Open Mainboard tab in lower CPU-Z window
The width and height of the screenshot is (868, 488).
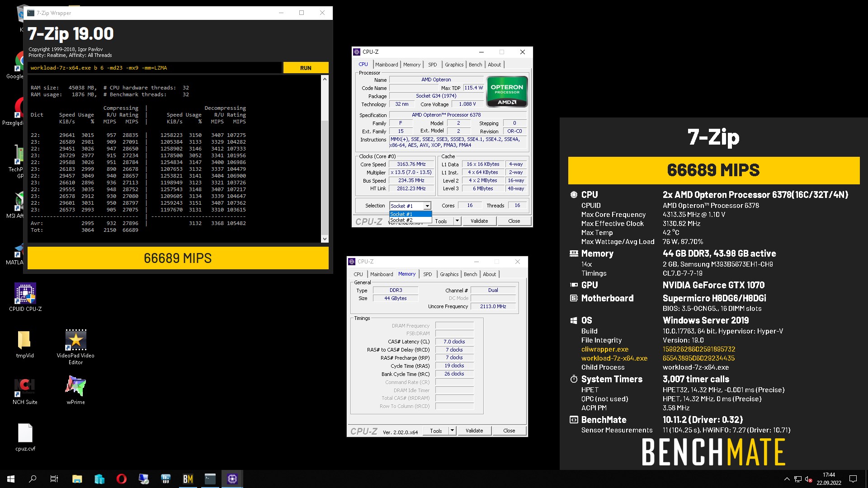382,274
